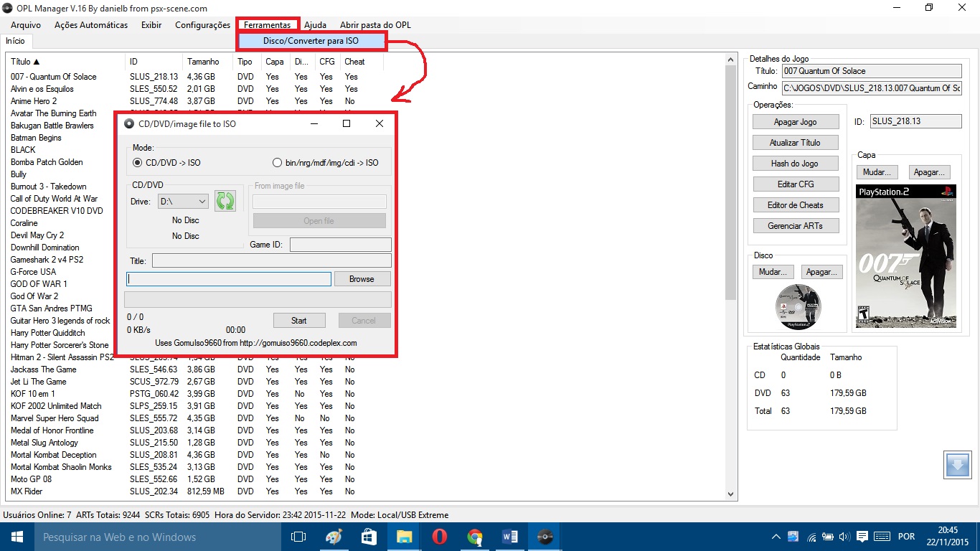980x551 pixels.
Task: Click the blue download arrow icon
Action: coord(957,465)
